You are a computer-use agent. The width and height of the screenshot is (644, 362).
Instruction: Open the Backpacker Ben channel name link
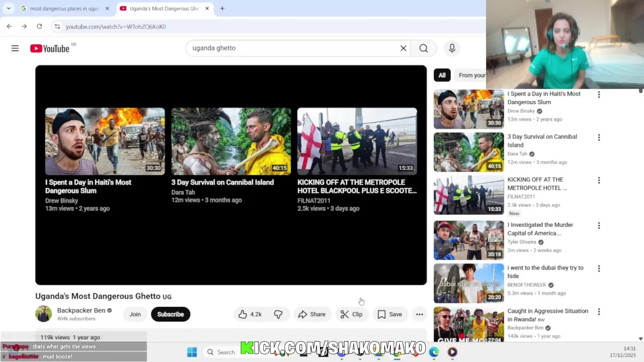click(x=81, y=310)
